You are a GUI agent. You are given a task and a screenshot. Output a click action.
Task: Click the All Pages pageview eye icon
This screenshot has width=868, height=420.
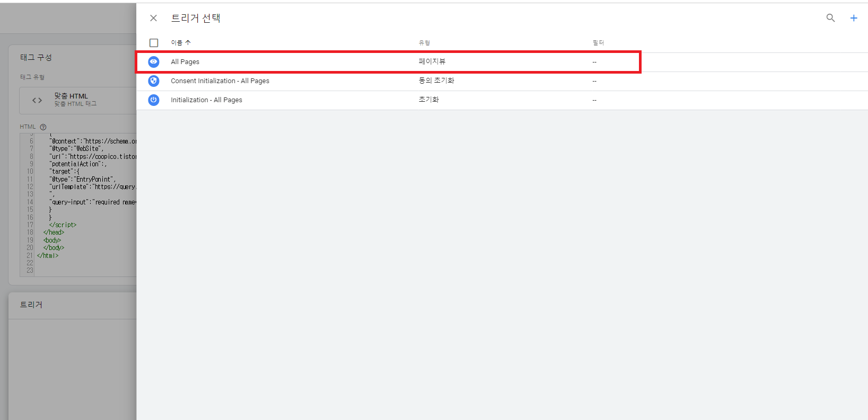(153, 62)
